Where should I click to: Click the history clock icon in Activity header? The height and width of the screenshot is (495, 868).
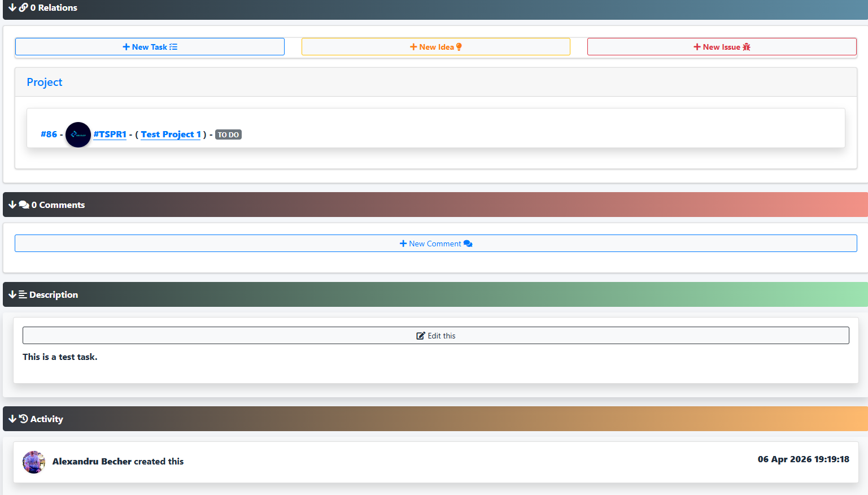click(x=24, y=419)
